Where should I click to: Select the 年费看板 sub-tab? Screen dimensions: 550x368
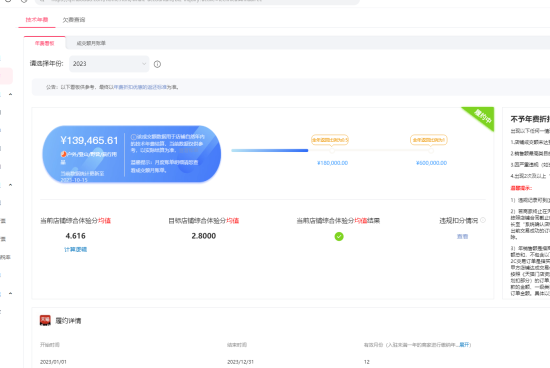[45, 43]
